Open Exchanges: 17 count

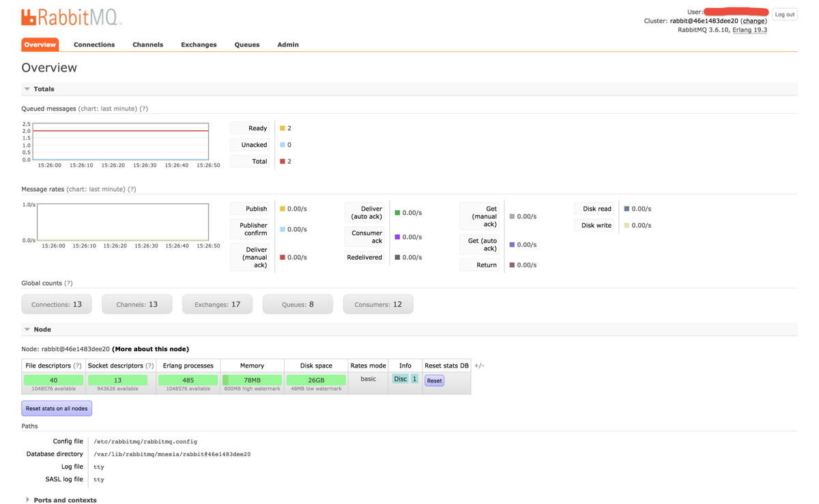point(218,304)
